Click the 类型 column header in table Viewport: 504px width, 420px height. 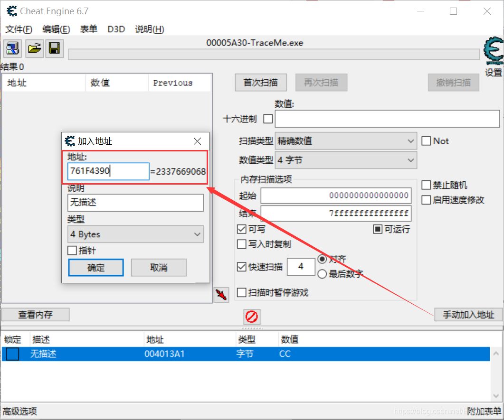tap(257, 339)
